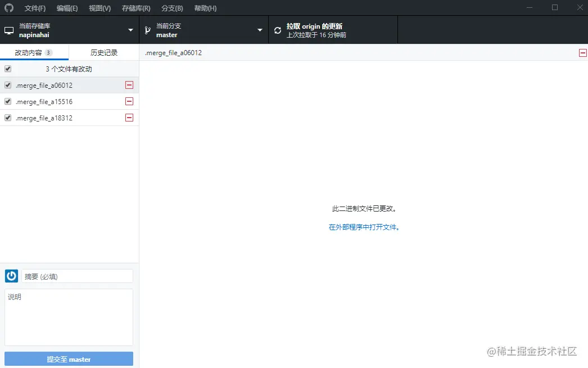
Task: Open the 视图(V) menu
Action: coord(99,8)
